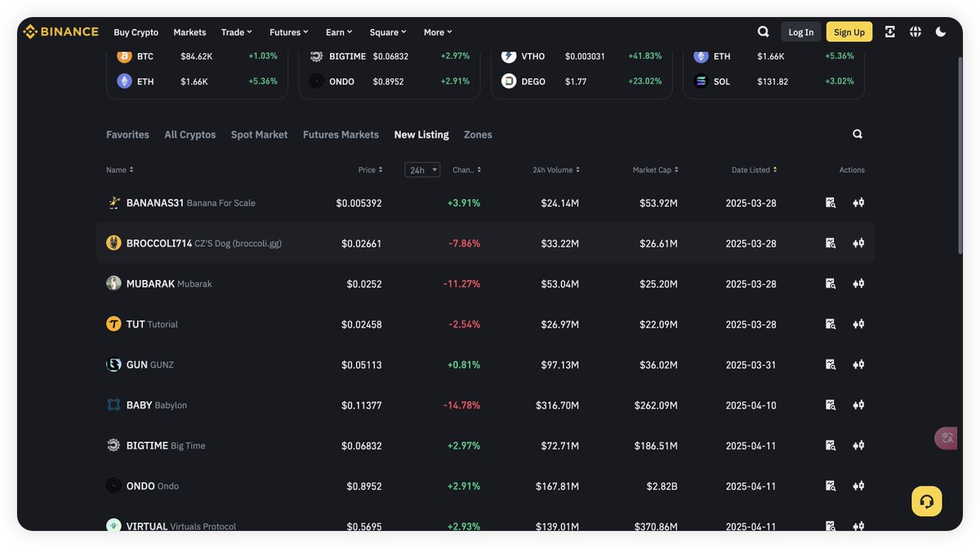Switch to the All Cryptos tab
980x548 pixels.
tap(190, 135)
